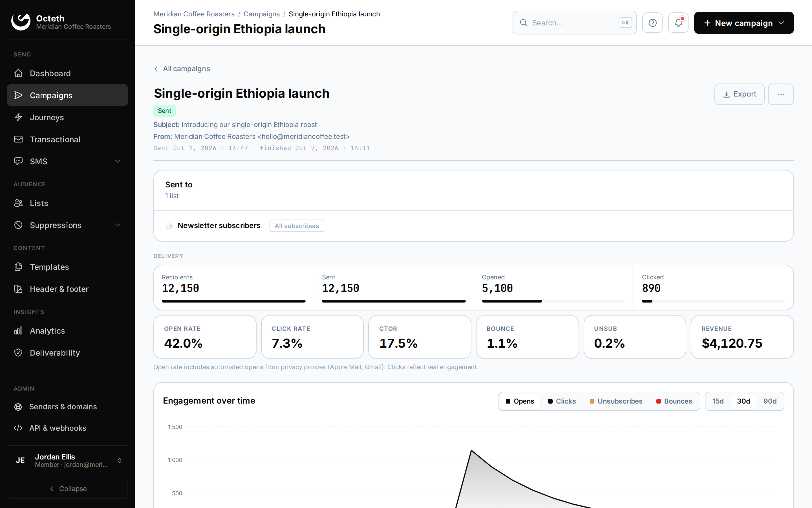
Task: Click the Senders & domains globe icon
Action: click(x=18, y=406)
